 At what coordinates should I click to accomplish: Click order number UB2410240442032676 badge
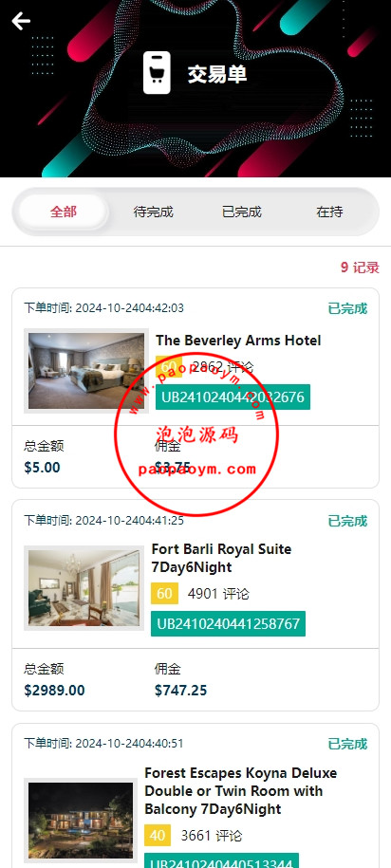(x=233, y=397)
